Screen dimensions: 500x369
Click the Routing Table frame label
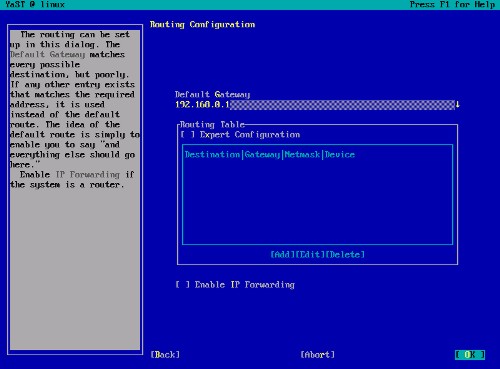click(x=213, y=125)
